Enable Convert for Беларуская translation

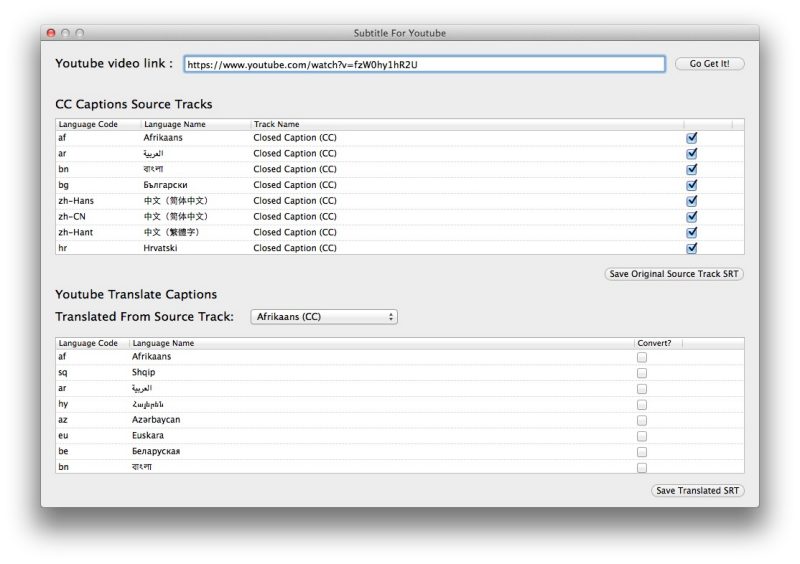[x=642, y=452]
